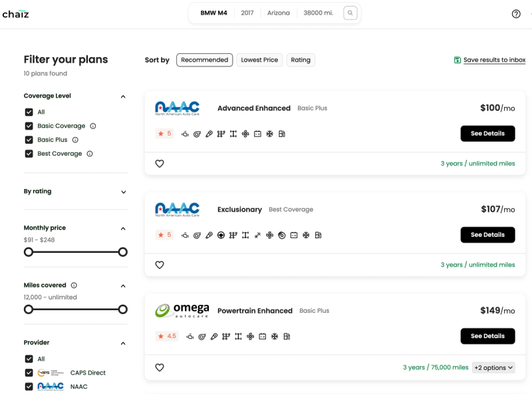Click the chaiz logo
532x394 pixels.
[15, 14]
